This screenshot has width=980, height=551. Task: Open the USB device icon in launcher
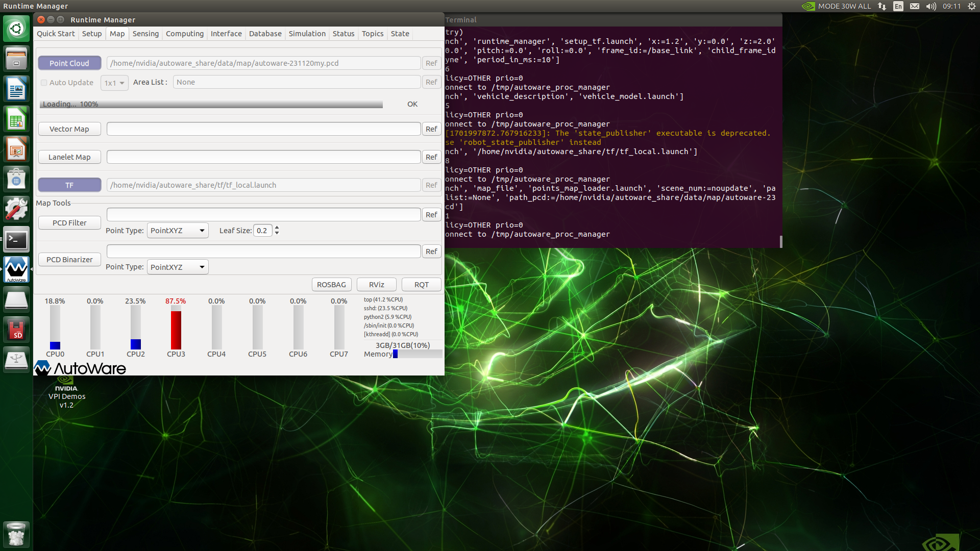[x=16, y=360]
